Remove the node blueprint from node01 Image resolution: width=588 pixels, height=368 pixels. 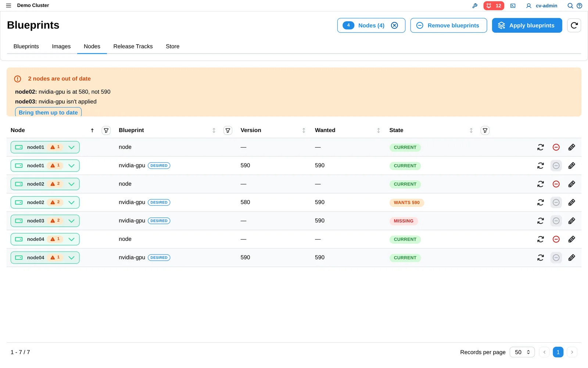pos(556,147)
